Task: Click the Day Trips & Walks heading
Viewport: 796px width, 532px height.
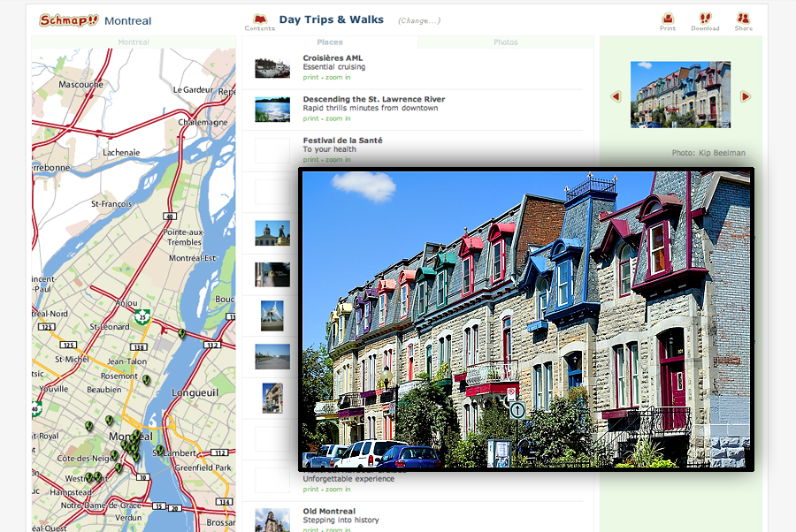Action: [x=332, y=19]
